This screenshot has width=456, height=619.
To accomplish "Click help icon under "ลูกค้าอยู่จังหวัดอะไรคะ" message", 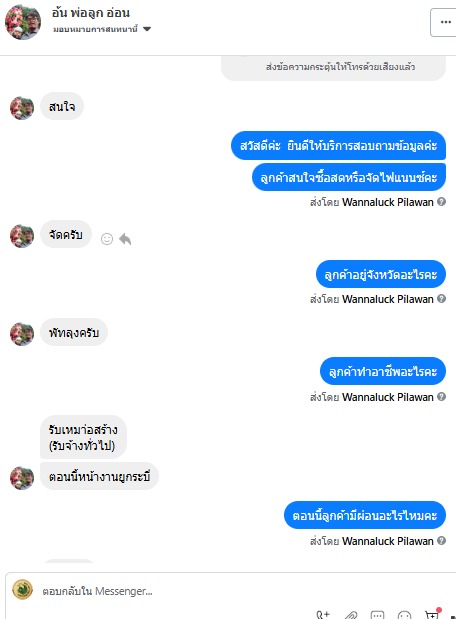I will [x=442, y=299].
